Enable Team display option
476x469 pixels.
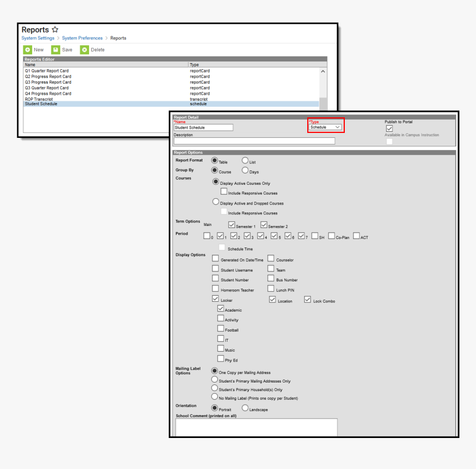click(x=271, y=268)
